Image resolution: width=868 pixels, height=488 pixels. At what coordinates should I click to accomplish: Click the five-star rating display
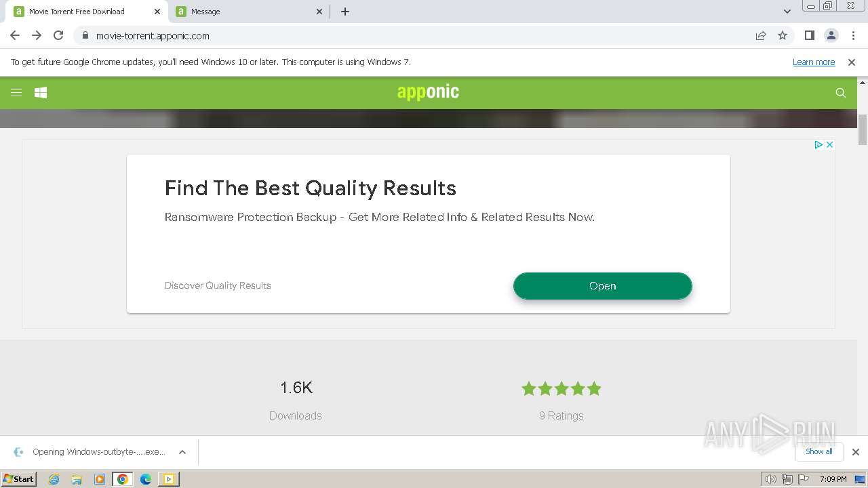[561, 388]
